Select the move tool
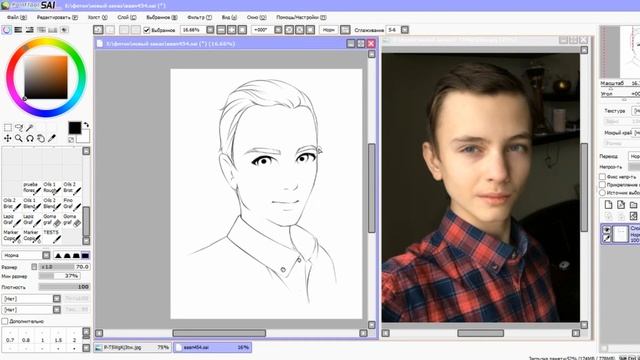 [8, 139]
